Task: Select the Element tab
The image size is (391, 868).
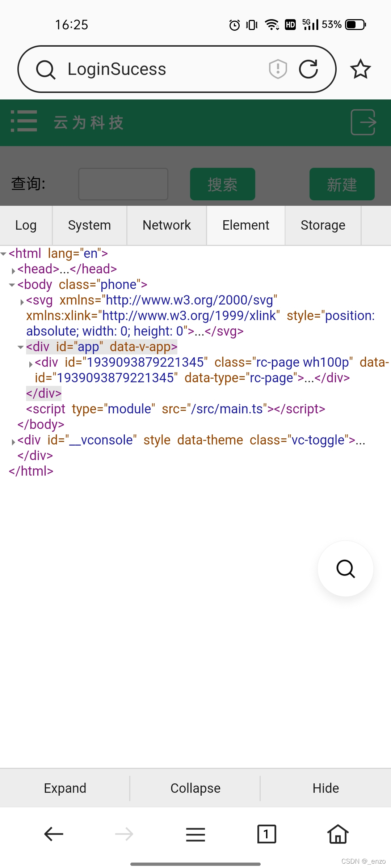Action: [x=246, y=225]
